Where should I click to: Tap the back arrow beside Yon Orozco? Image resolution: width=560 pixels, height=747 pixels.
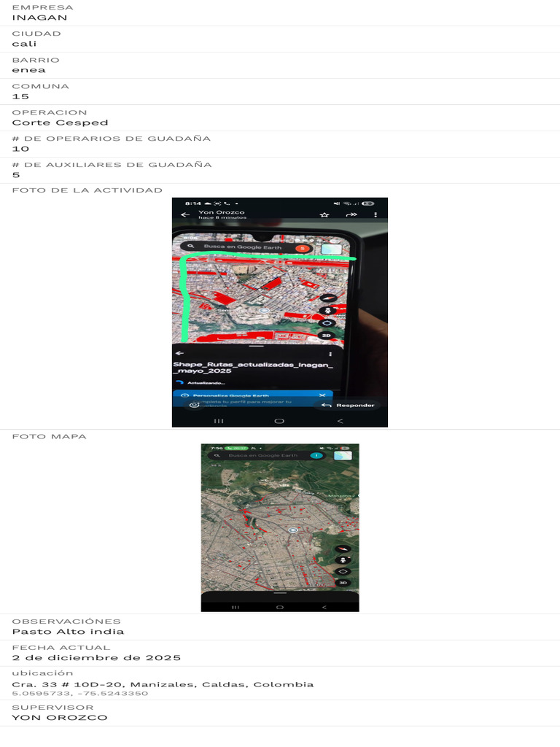pos(184,215)
